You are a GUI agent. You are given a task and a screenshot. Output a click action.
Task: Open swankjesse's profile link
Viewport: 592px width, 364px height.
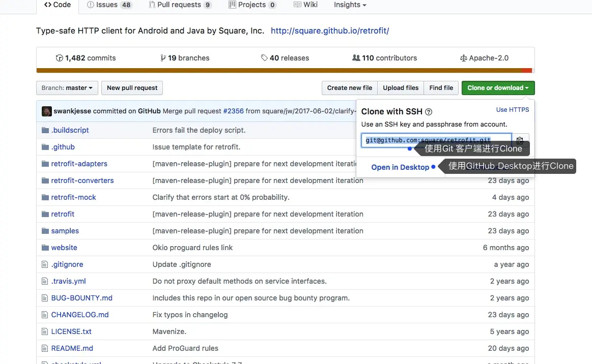[x=72, y=111]
